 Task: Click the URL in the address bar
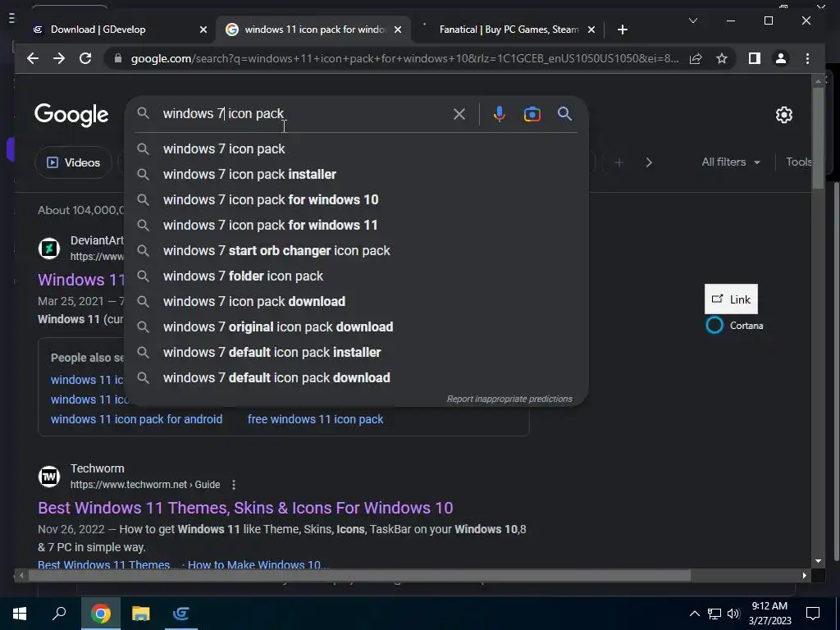pyautogui.click(x=404, y=58)
